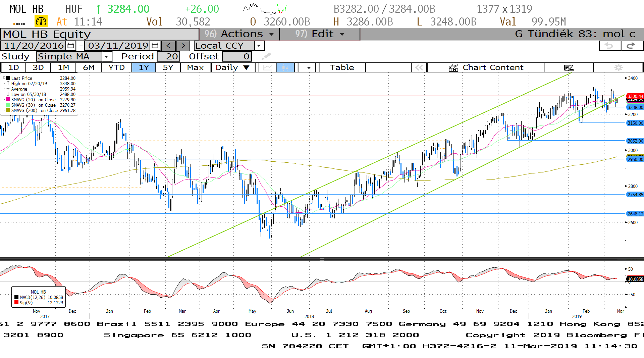644x358 pixels.
Task: Click the Low on 05/30/18 marker icon
Action: click(x=8, y=94)
